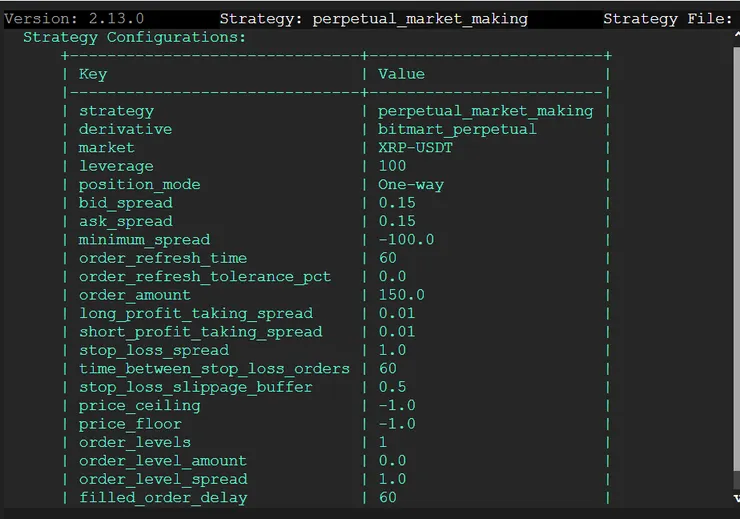Click the scrollbar down arrow
This screenshot has height=519, width=740.
point(735,497)
